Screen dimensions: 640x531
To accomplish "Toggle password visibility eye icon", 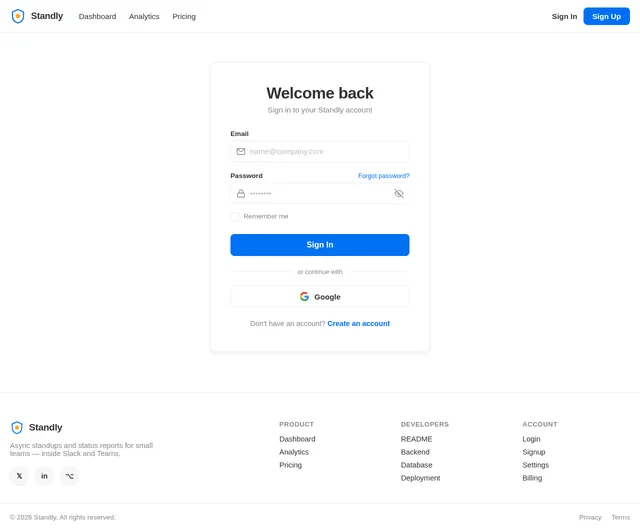I will tap(399, 193).
